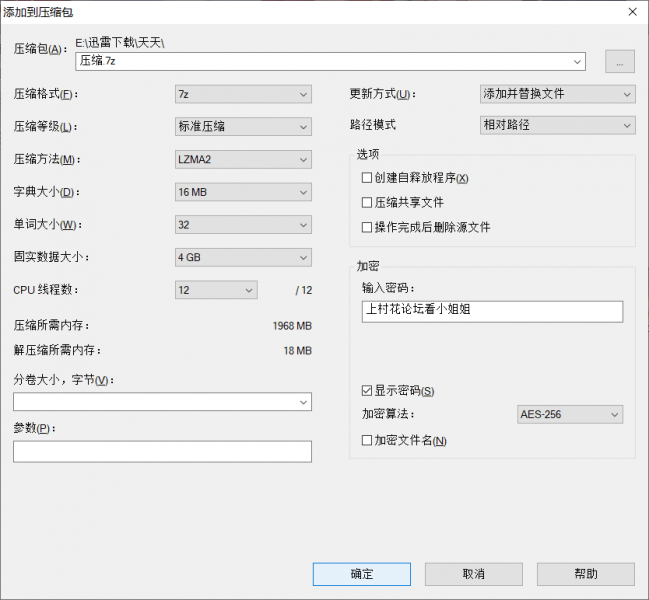Expand the compression level dropdown
Screen dimensions: 649x600
pos(243,127)
